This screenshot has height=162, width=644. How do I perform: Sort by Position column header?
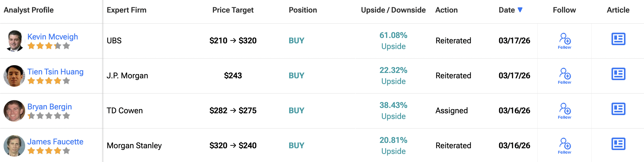point(303,10)
